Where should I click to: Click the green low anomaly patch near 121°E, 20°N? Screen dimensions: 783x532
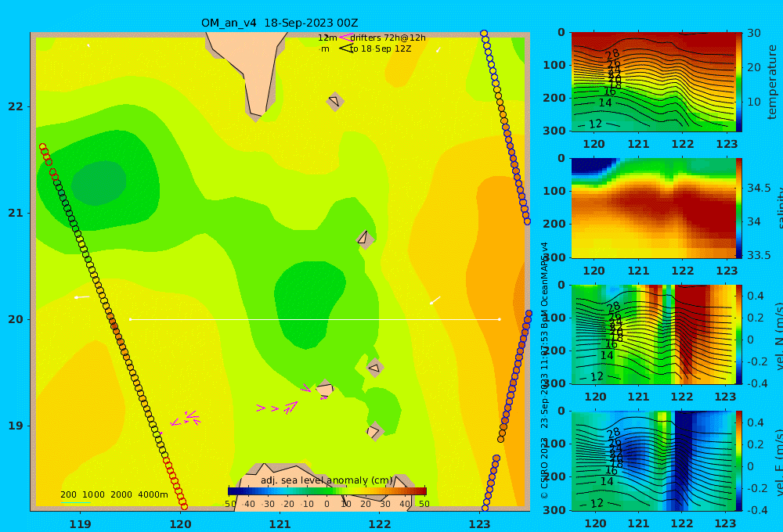click(309, 304)
